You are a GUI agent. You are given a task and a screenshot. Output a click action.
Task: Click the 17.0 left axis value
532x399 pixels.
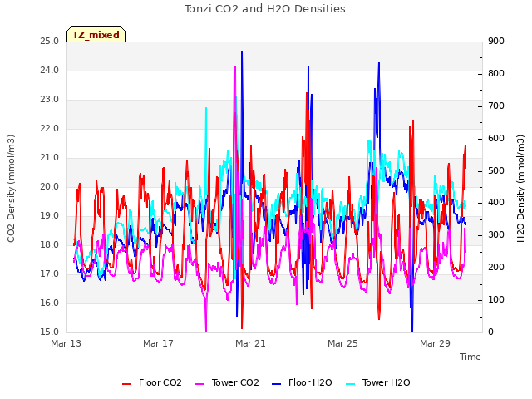pyautogui.click(x=50, y=273)
